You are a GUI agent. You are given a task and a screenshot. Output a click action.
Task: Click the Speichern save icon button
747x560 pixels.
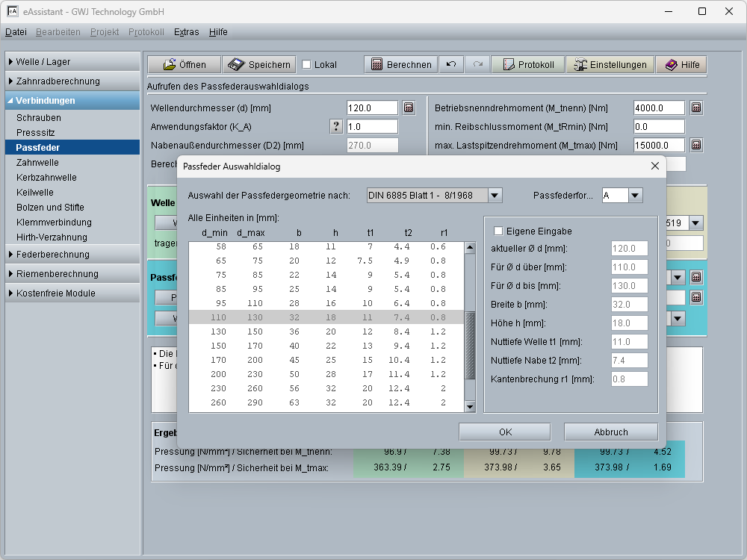coord(260,65)
